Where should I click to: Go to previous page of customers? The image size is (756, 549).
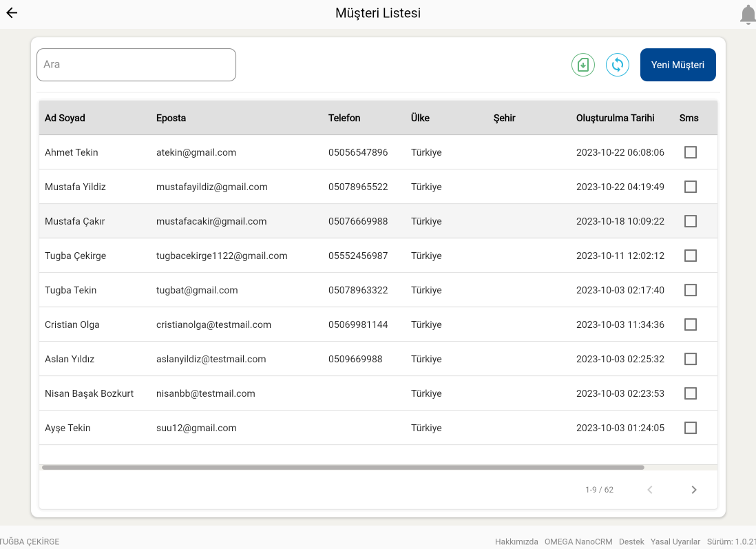(x=650, y=490)
